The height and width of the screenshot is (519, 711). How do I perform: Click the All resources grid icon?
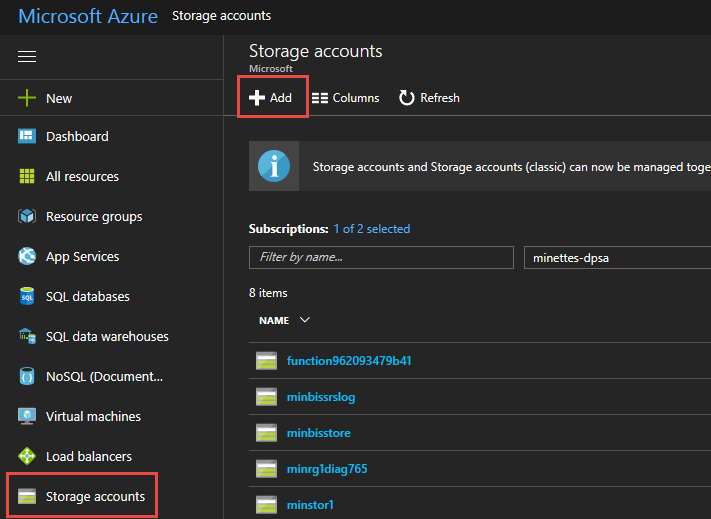[x=27, y=177]
